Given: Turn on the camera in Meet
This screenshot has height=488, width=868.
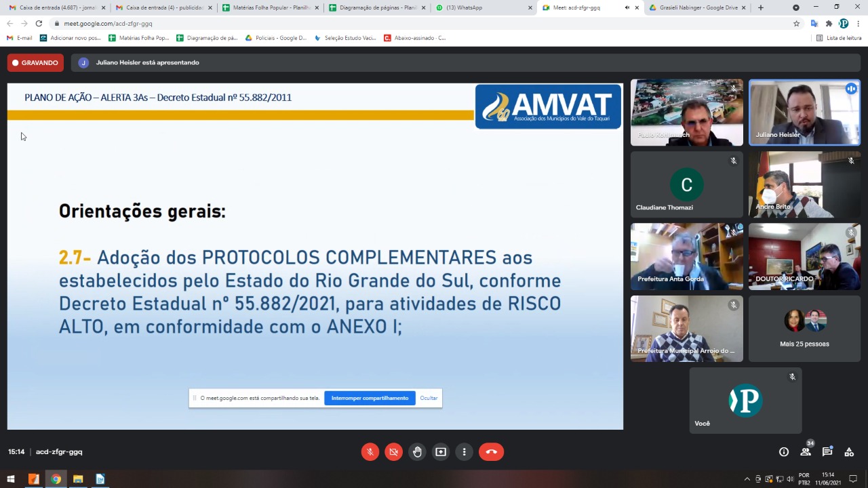Looking at the screenshot, I should pyautogui.click(x=393, y=452).
